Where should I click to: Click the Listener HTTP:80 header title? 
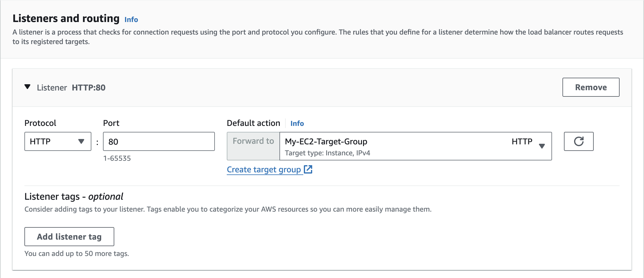71,88
